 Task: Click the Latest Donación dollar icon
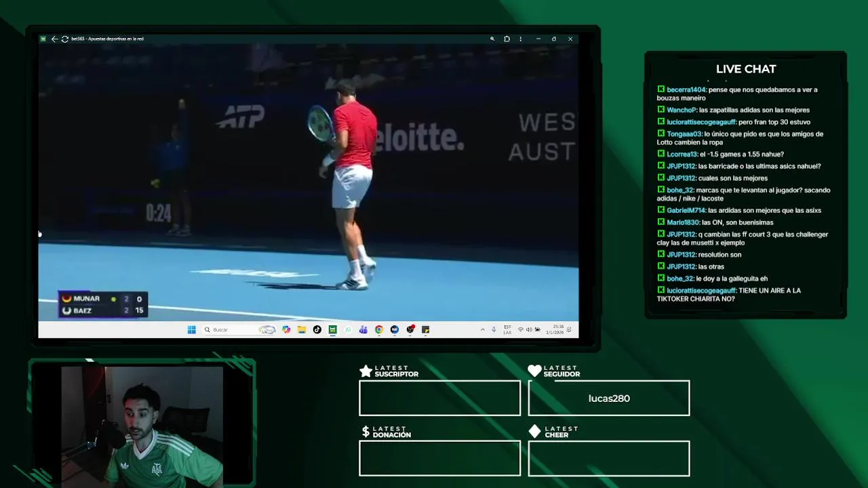[x=366, y=432]
